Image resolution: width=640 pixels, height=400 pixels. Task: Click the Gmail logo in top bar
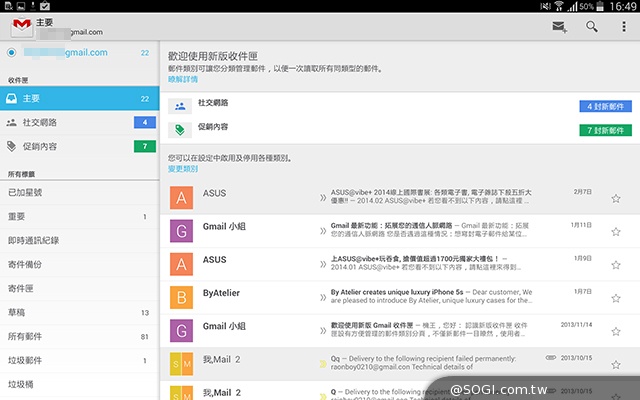pyautogui.click(x=19, y=27)
